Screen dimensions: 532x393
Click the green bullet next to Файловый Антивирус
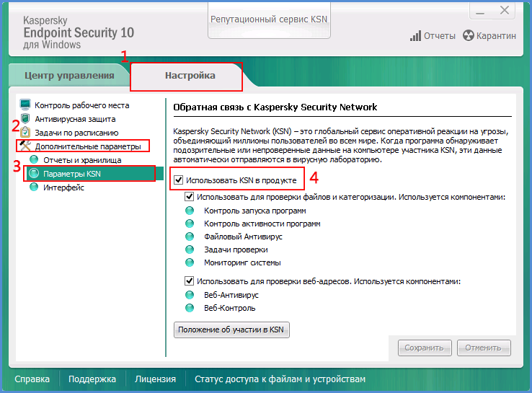click(190, 237)
